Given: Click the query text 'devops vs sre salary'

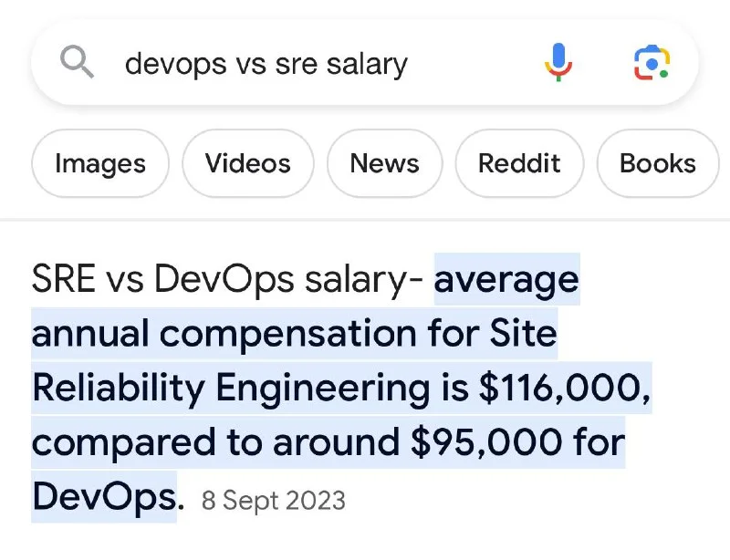Looking at the screenshot, I should (266, 64).
